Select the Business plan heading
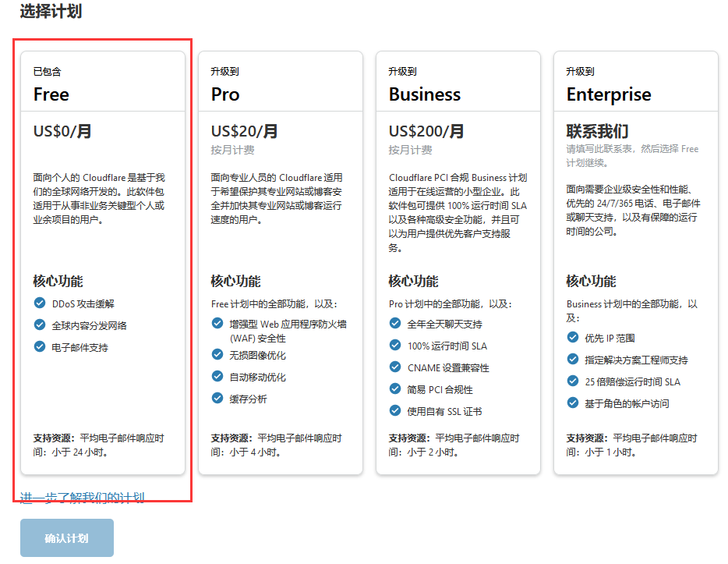Screen dimensions: 728x564 pyautogui.click(x=425, y=94)
